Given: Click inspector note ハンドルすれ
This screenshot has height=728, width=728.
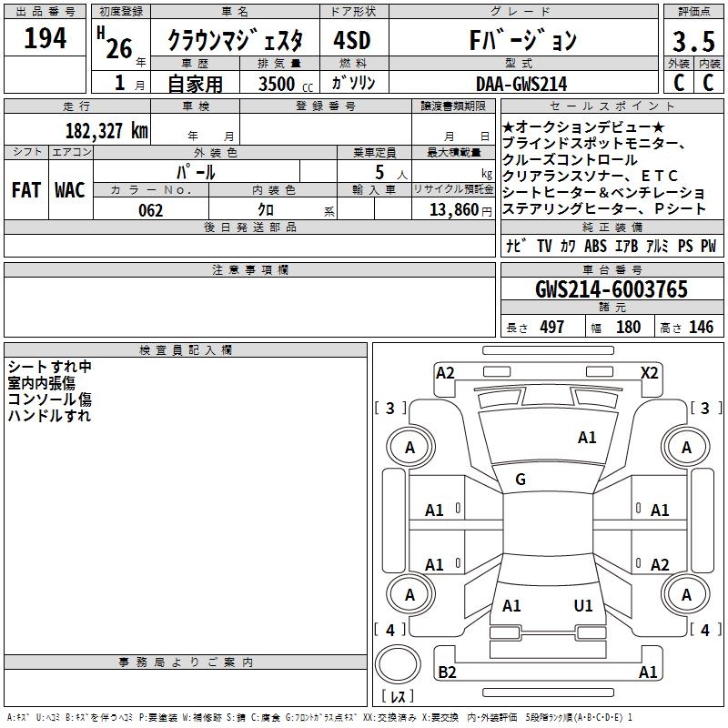Looking at the screenshot, I should (49, 415).
